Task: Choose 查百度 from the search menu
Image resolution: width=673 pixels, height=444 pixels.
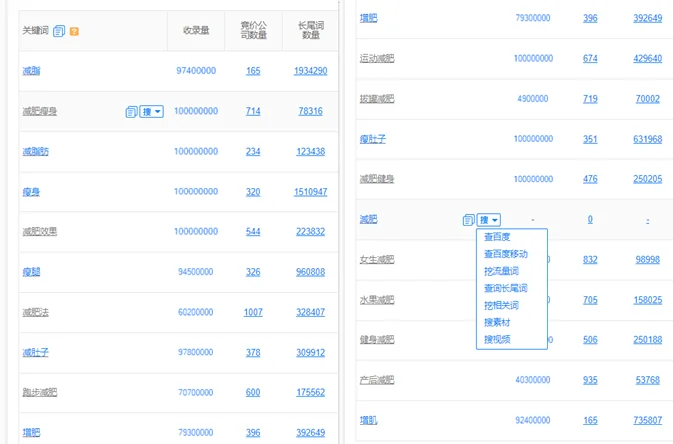Action: click(497, 237)
